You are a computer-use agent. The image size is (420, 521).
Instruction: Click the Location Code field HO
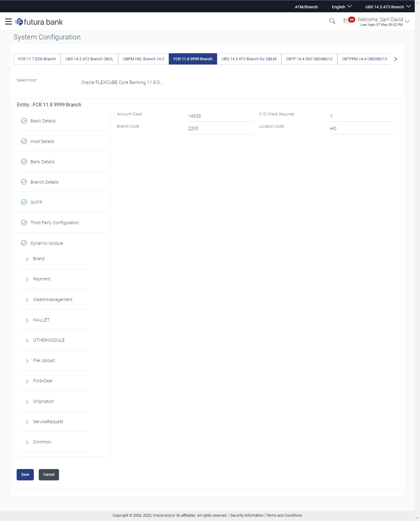click(362, 128)
